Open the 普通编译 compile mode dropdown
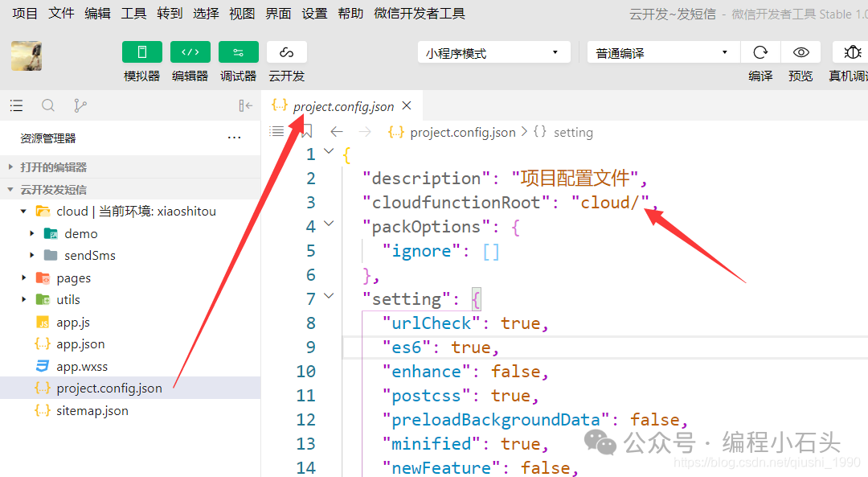The height and width of the screenshot is (477, 868). [663, 53]
